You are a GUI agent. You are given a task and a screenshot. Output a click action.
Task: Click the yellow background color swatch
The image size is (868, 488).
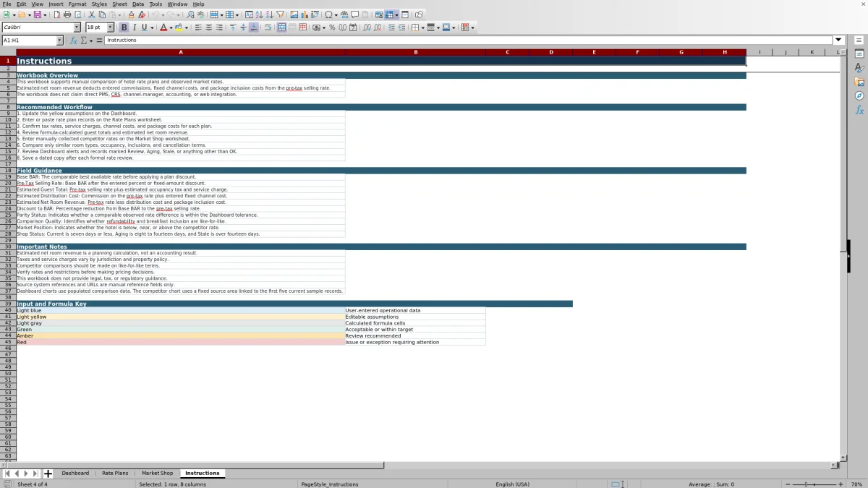[x=178, y=27]
